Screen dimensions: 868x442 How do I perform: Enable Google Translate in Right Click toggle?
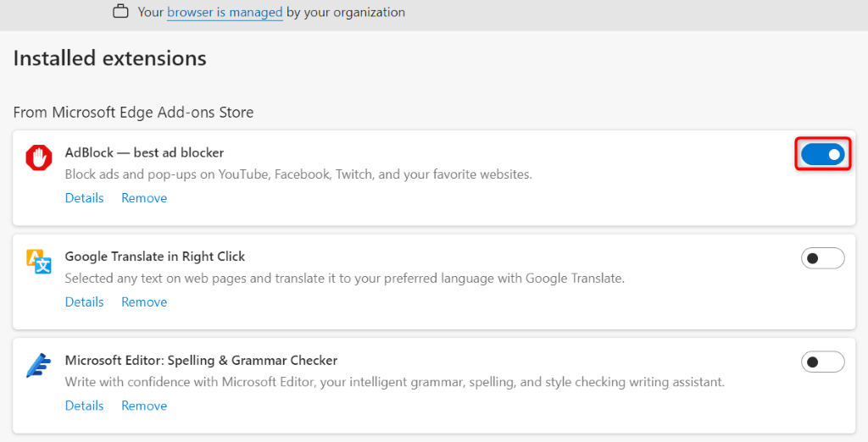click(x=822, y=258)
